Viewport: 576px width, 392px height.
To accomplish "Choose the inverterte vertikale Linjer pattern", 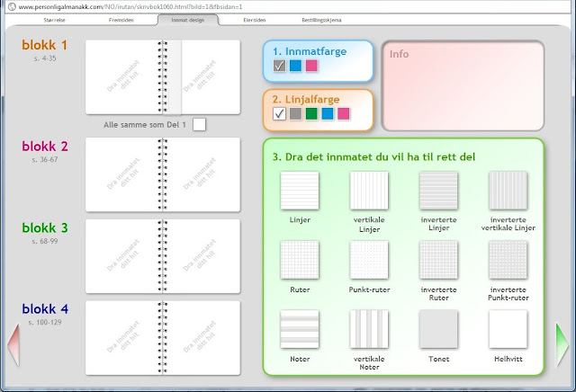I will pos(508,191).
